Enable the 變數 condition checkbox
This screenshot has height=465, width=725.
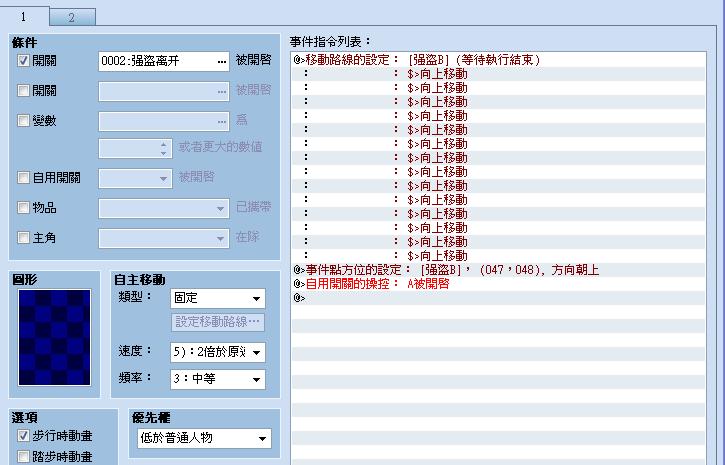coord(23,121)
